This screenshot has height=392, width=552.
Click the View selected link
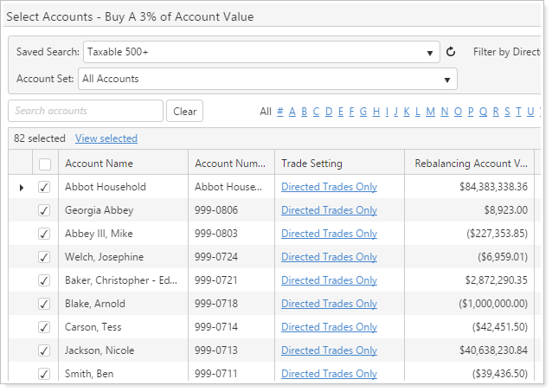(x=106, y=138)
